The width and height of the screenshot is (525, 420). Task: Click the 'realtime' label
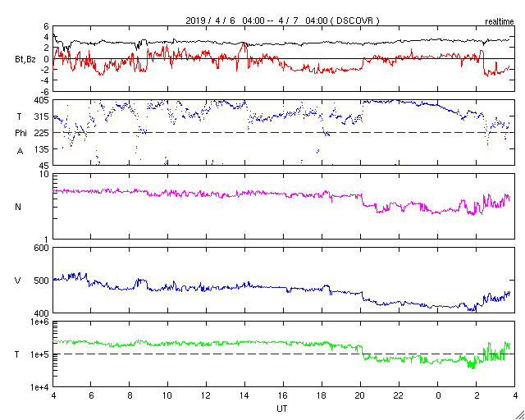[500, 22]
